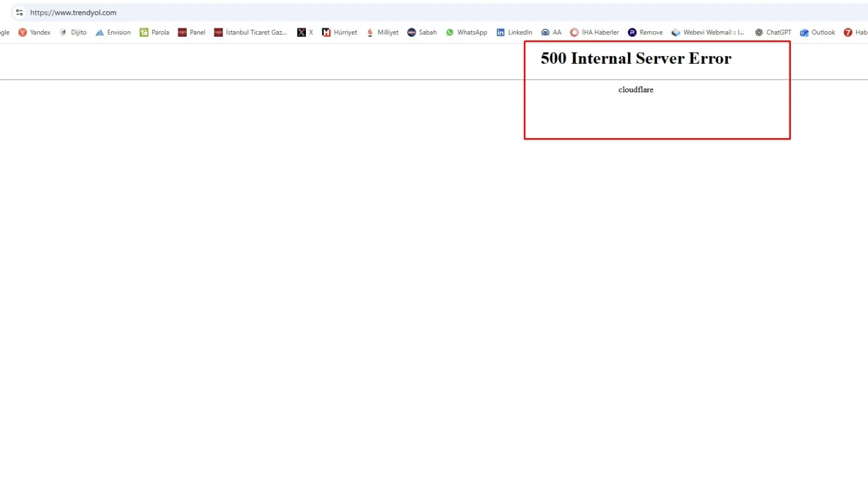
Task: Open the Sabah bookmark
Action: [x=422, y=33]
